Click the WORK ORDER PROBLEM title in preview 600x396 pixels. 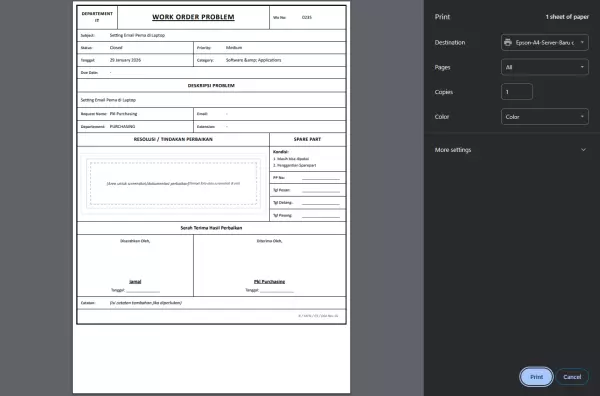point(193,17)
